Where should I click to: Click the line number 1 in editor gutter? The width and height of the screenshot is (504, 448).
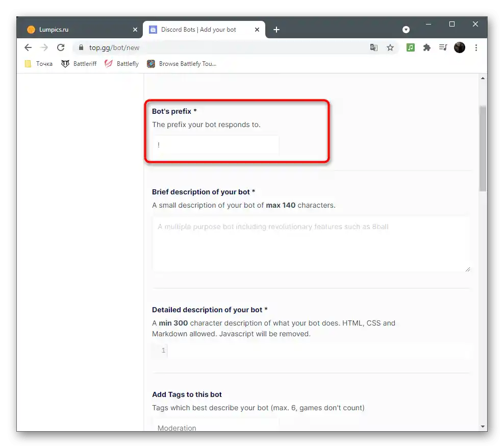pyautogui.click(x=163, y=350)
